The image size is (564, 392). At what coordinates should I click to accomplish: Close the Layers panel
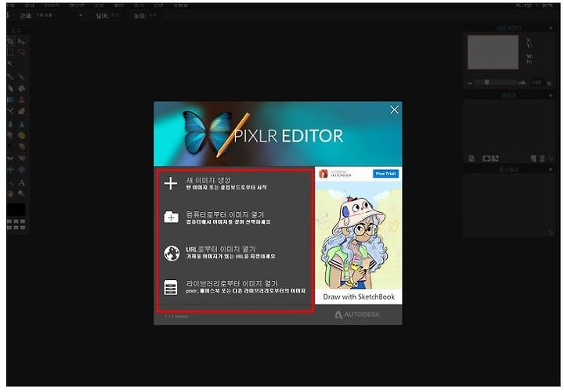551,95
